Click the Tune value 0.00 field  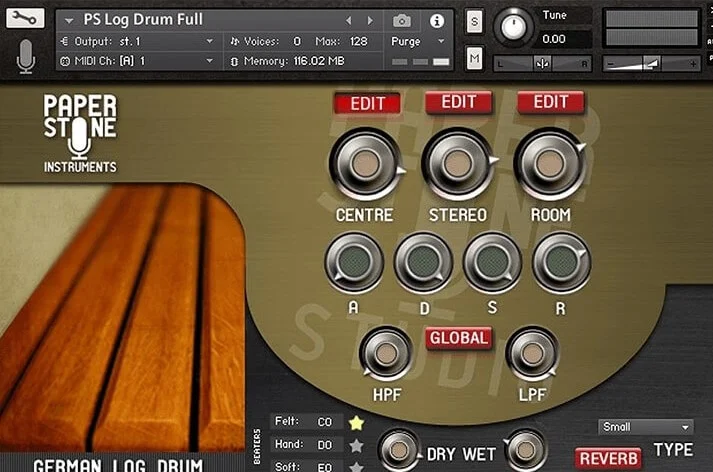(x=564, y=39)
